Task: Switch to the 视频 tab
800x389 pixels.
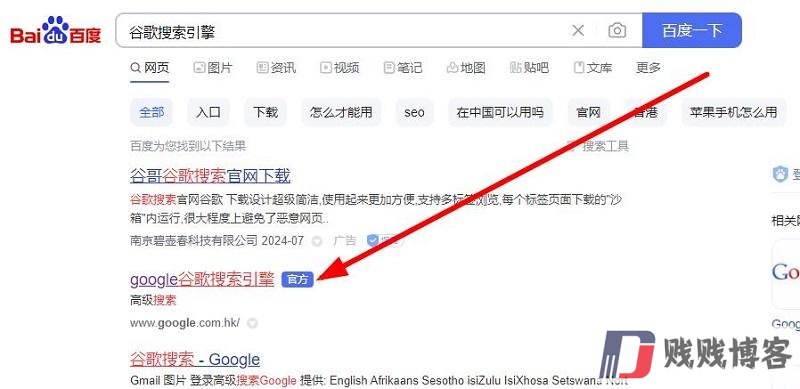Action: 339,67
